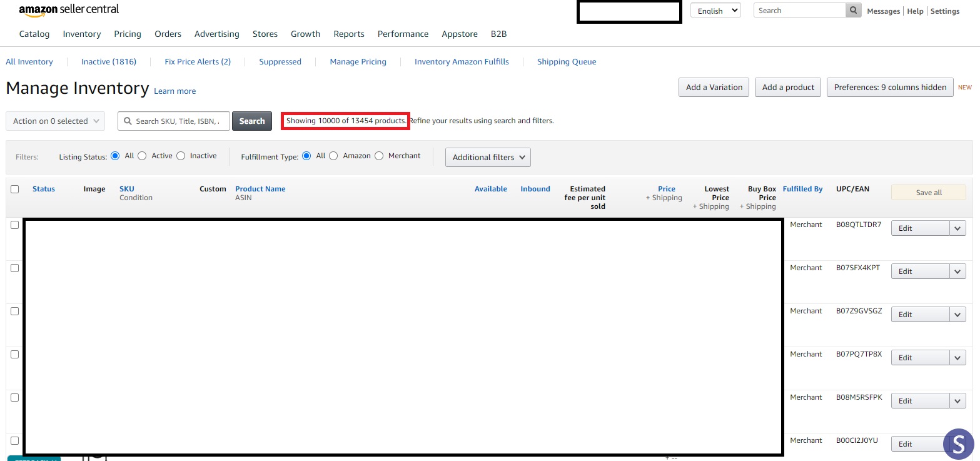
Task: Tick the checkbox for row B07Z9GVSGZ
Action: (x=15, y=312)
